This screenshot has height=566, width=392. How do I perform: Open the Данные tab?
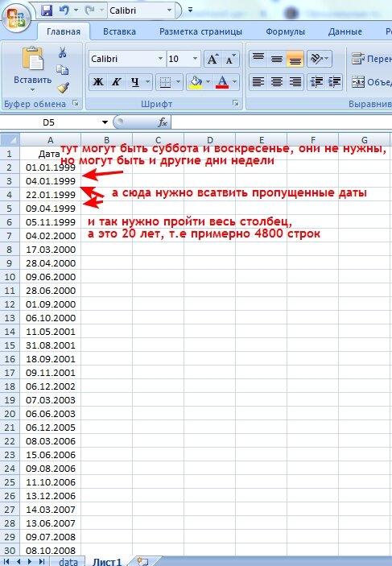point(345,31)
